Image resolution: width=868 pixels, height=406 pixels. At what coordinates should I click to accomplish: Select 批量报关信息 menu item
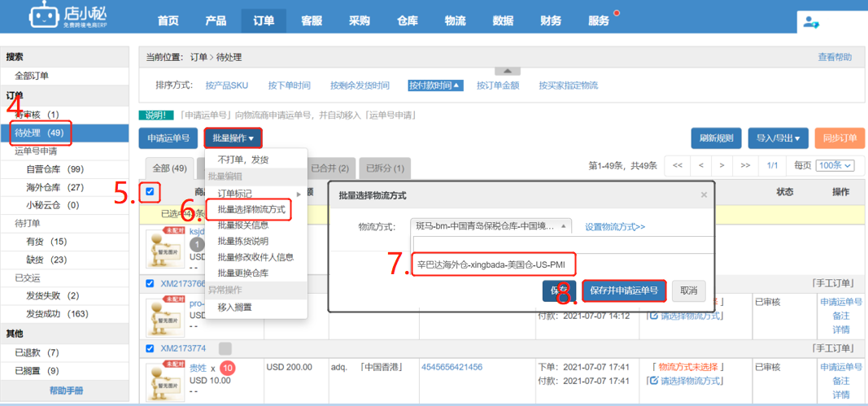pyautogui.click(x=243, y=225)
